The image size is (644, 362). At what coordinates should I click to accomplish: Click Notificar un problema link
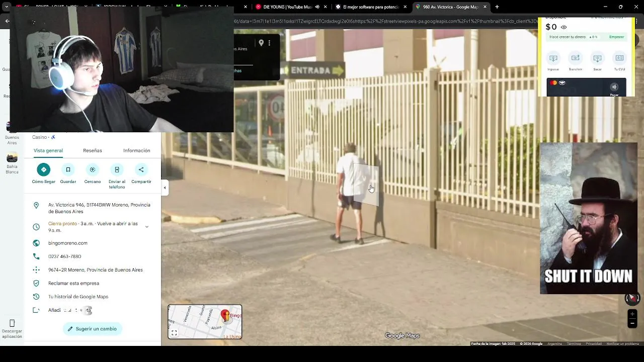[x=623, y=344]
